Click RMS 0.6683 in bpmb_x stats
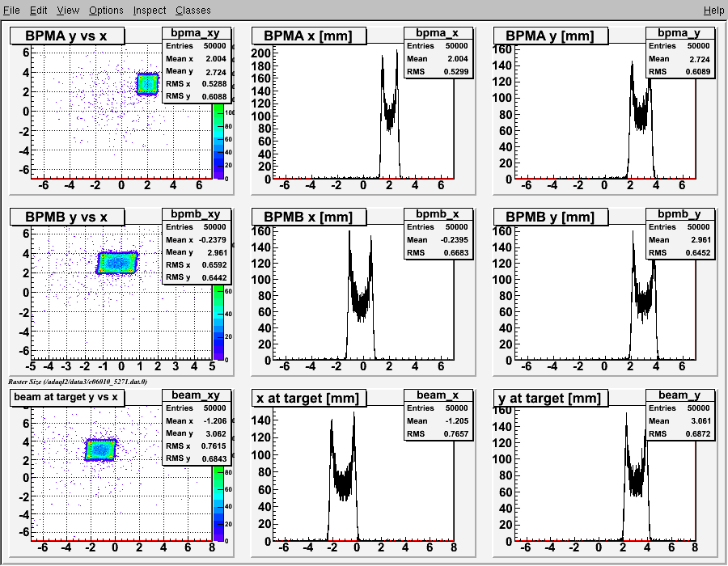The image size is (728, 566). click(438, 253)
